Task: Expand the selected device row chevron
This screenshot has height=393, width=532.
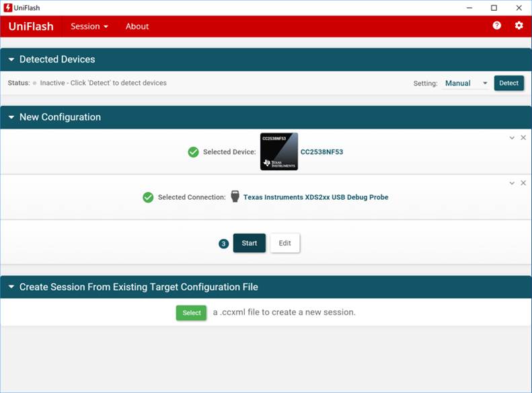Action: click(512, 138)
